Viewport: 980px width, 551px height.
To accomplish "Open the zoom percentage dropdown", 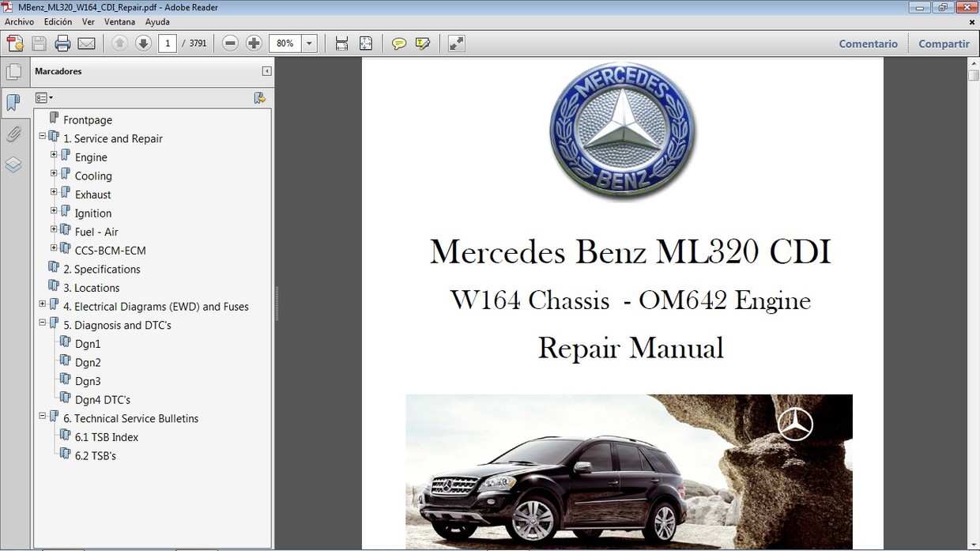I will click(x=309, y=43).
